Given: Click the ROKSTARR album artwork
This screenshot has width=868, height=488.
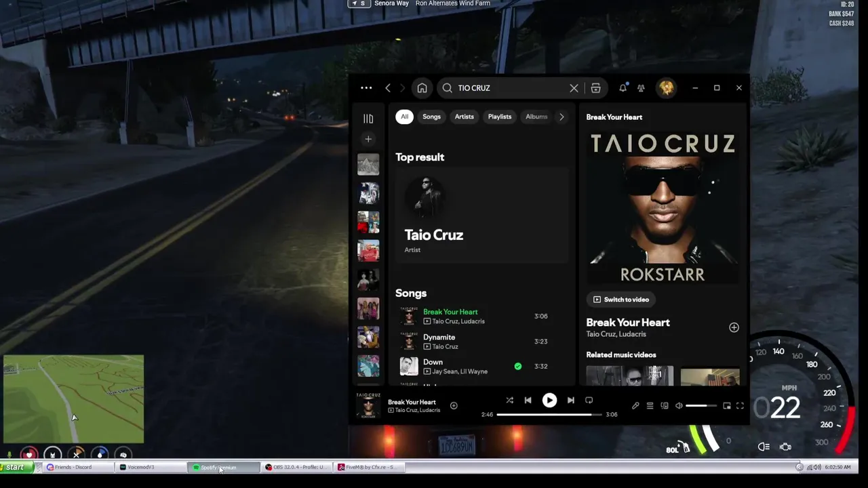Looking at the screenshot, I should (x=663, y=207).
